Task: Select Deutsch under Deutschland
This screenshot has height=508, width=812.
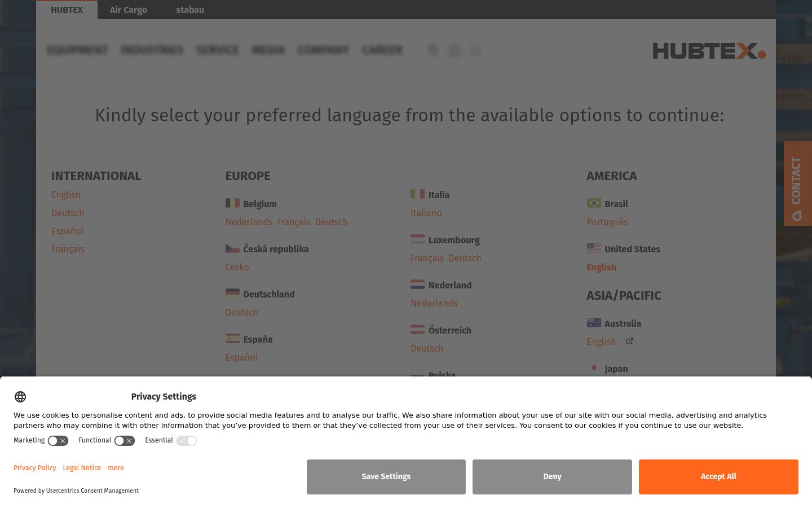Action: (x=242, y=312)
